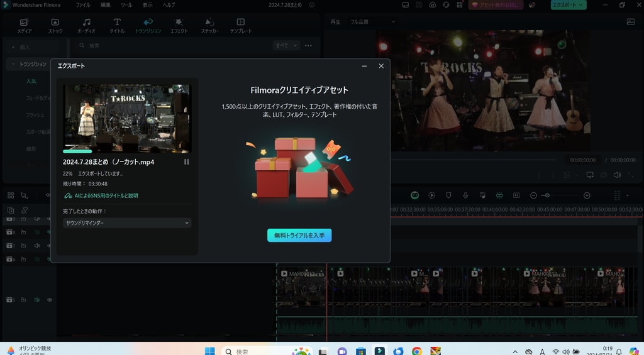Hide video track 5 with the eye icon
Screen dimensions: 644x355
pos(50,300)
